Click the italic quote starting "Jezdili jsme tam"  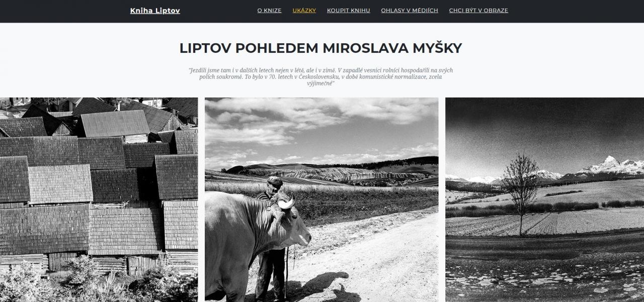[x=320, y=76]
